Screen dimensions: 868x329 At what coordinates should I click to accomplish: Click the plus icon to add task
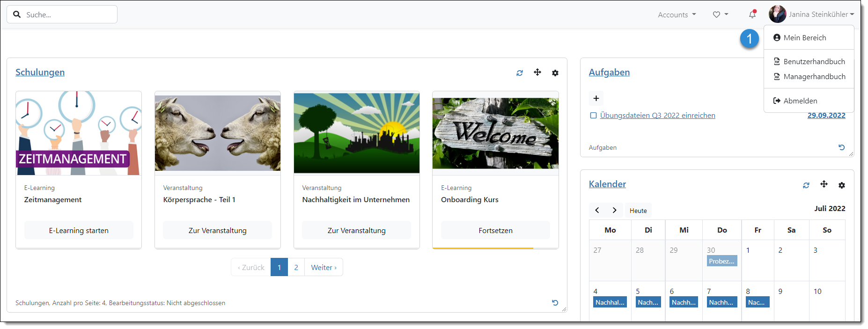coord(596,98)
